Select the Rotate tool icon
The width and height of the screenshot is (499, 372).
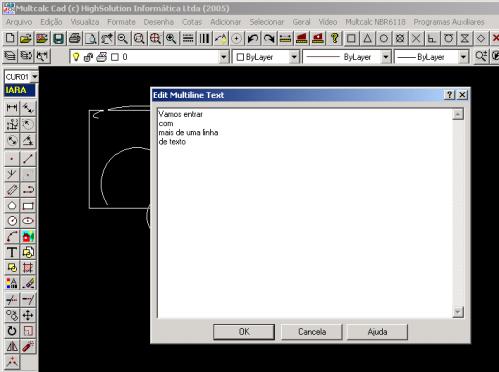12,331
